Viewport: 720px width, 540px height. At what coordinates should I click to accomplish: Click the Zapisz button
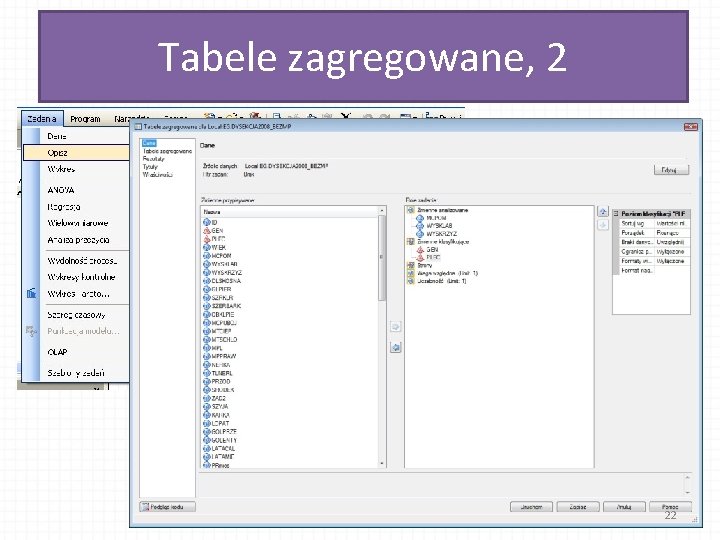coord(578,507)
